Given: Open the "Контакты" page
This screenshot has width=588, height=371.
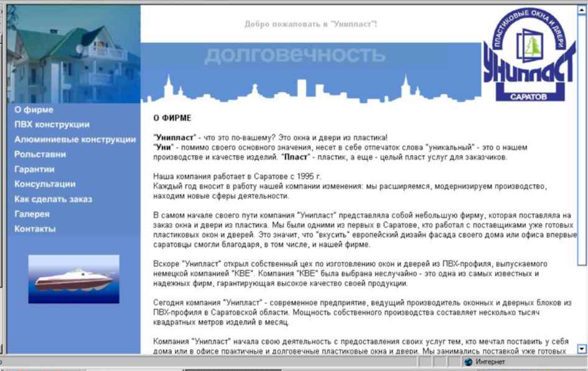Looking at the screenshot, I should tap(35, 229).
